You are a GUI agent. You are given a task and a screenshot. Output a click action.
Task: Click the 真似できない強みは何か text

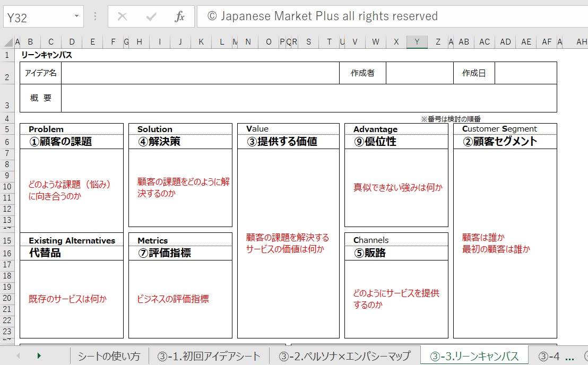(398, 187)
